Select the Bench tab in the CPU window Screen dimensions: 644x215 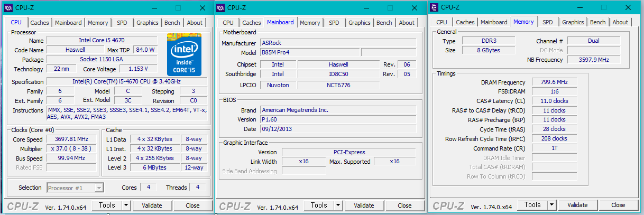click(172, 23)
